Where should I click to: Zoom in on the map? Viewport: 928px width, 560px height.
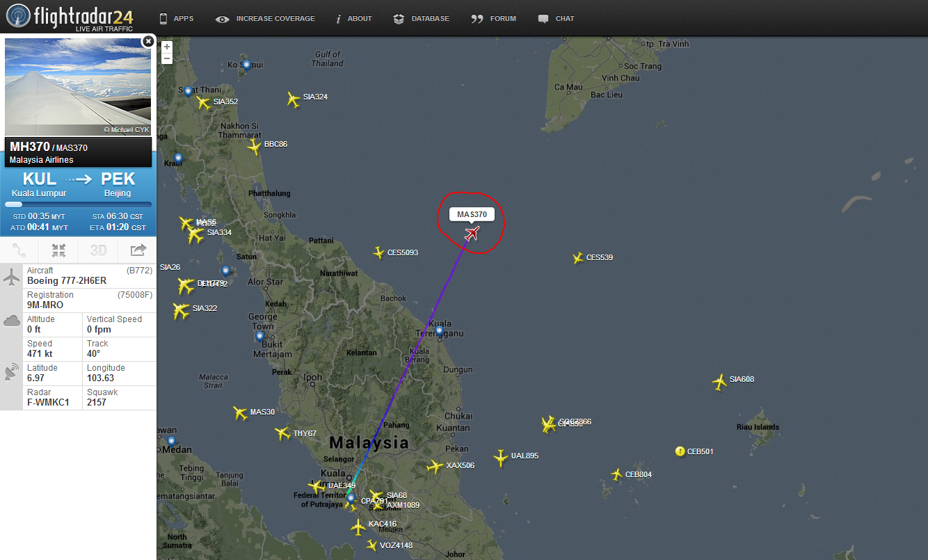[x=167, y=47]
